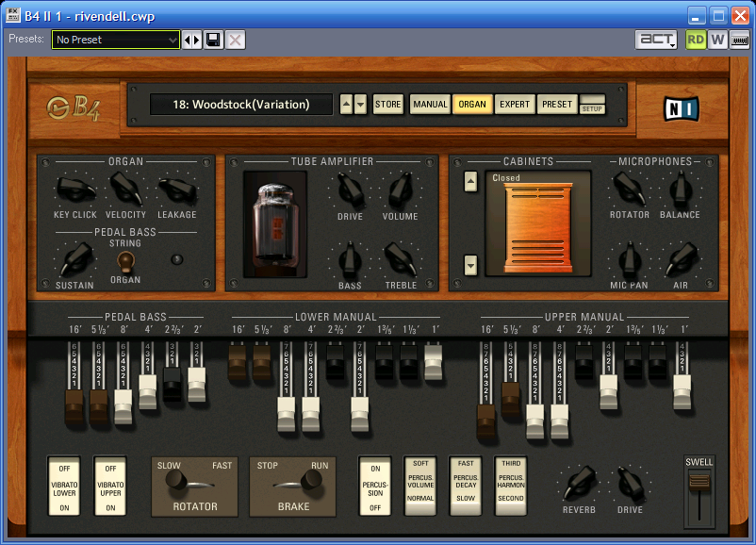The height and width of the screenshot is (545, 756).
Task: Click the Pedal Bass 4' drawbar
Action: (148, 391)
